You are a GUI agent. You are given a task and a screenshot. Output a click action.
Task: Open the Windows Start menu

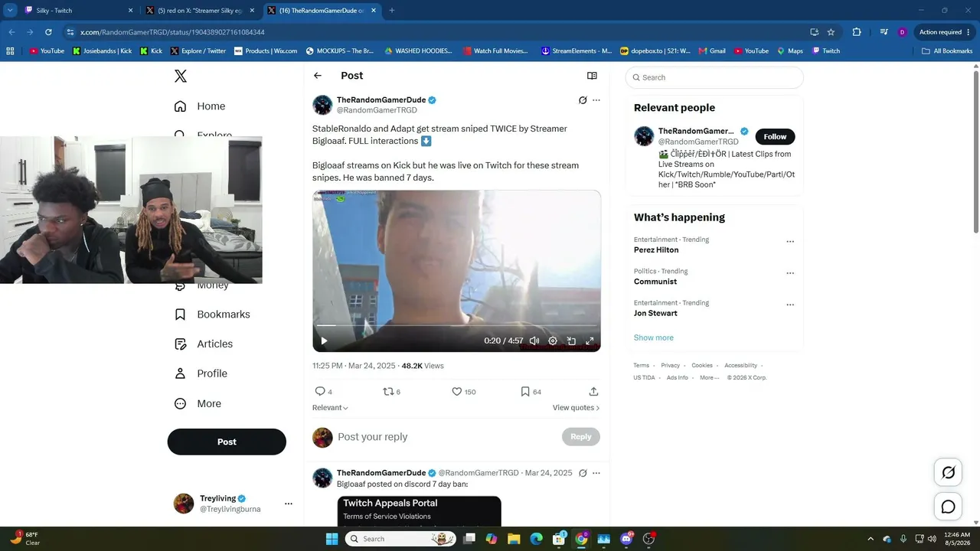(332, 539)
